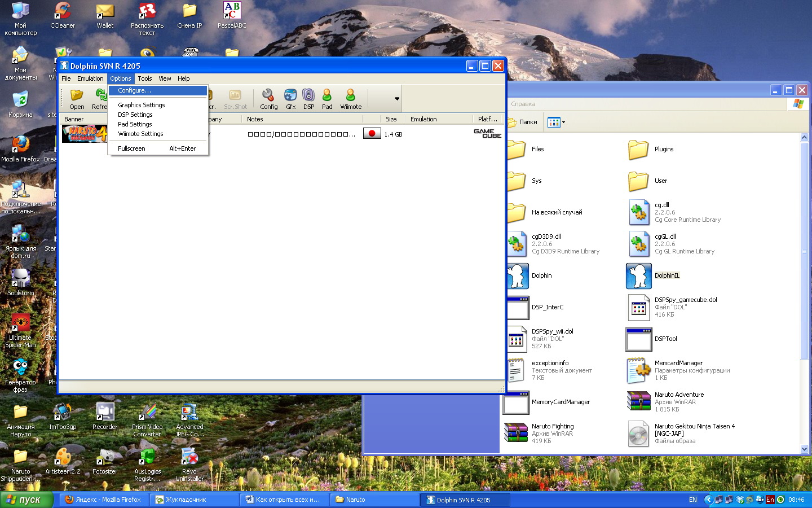Expand the Dolphin toolbar overflow arrow
Image resolution: width=812 pixels, height=508 pixels.
[x=397, y=99]
